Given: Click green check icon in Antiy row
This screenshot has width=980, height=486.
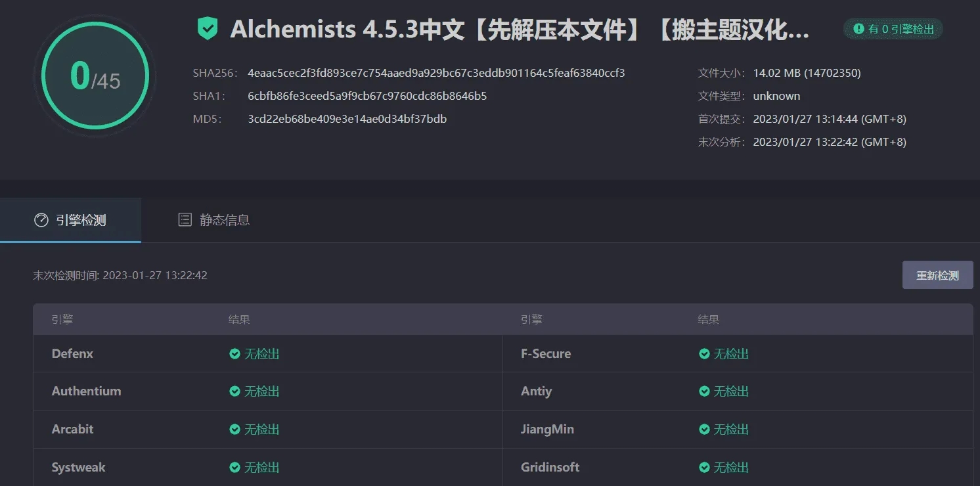Looking at the screenshot, I should [x=704, y=391].
